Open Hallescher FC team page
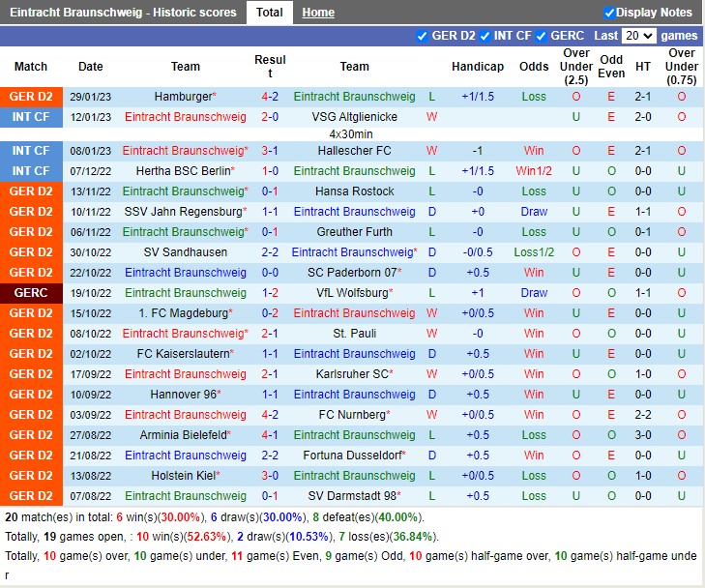Viewport: 705px width, 588px height. pos(354,151)
